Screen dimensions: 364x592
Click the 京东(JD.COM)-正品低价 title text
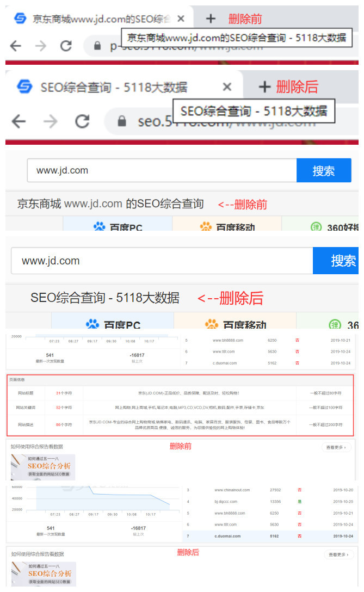(x=189, y=393)
